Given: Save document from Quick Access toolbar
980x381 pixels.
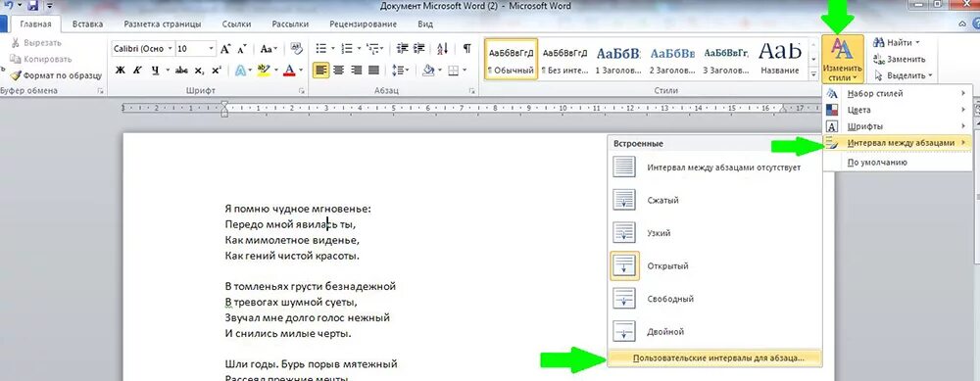Looking at the screenshot, I should tap(32, 6).
